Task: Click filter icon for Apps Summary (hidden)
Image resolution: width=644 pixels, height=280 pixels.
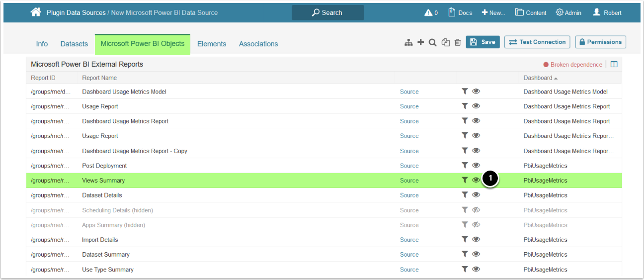Action: click(x=465, y=225)
